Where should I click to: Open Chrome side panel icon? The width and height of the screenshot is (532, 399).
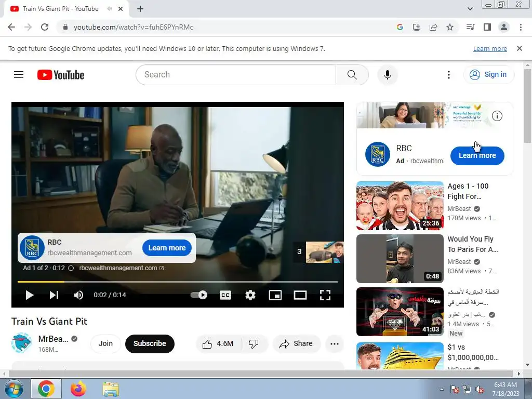(487, 27)
